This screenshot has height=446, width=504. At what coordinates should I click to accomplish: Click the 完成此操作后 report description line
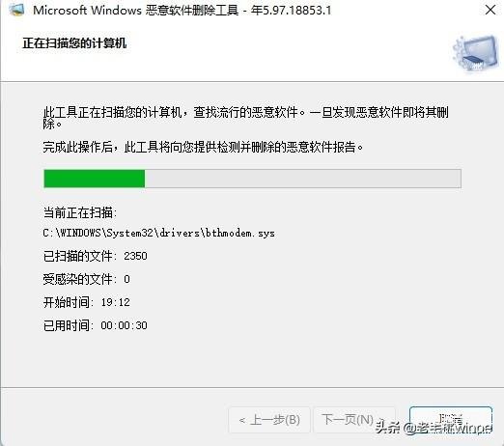tap(203, 148)
